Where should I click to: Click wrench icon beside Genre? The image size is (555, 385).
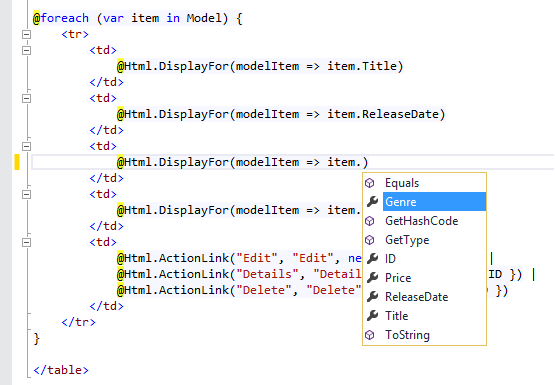(372, 202)
